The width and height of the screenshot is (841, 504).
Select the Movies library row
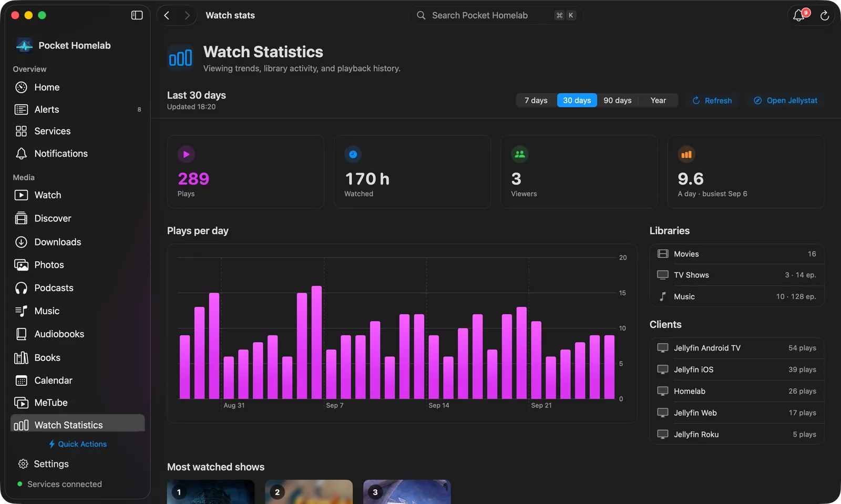tap(737, 254)
